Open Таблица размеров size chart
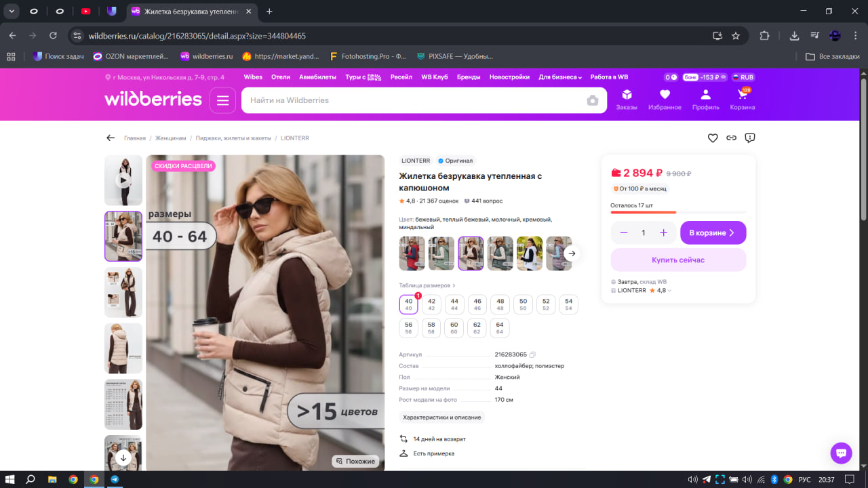Screen dimensions: 868x488 pos(427,285)
